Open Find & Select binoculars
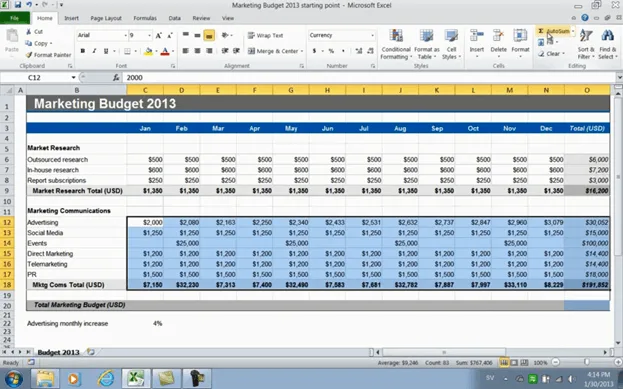 click(x=608, y=45)
